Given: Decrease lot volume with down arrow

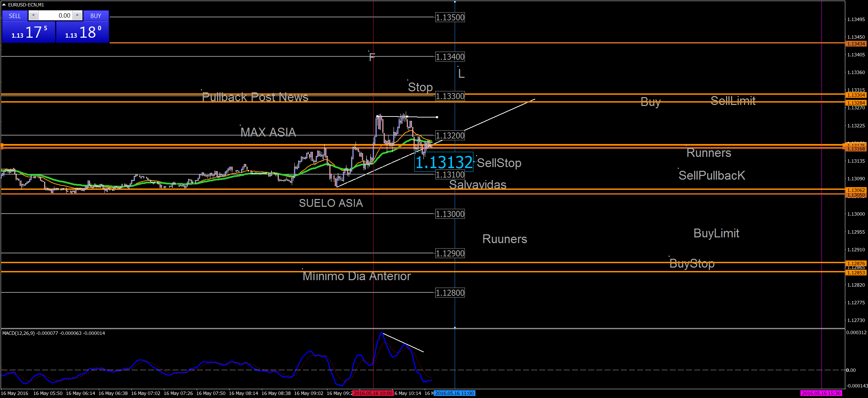Looking at the screenshot, I should [x=33, y=15].
